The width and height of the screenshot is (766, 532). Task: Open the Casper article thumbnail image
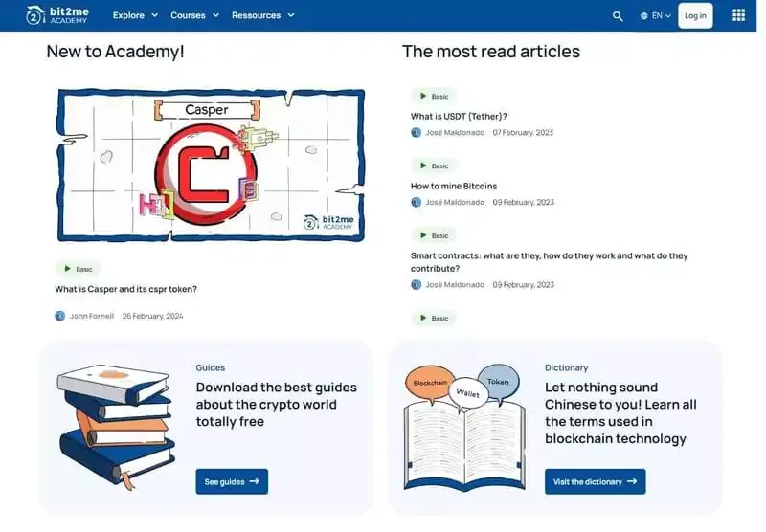coord(211,165)
